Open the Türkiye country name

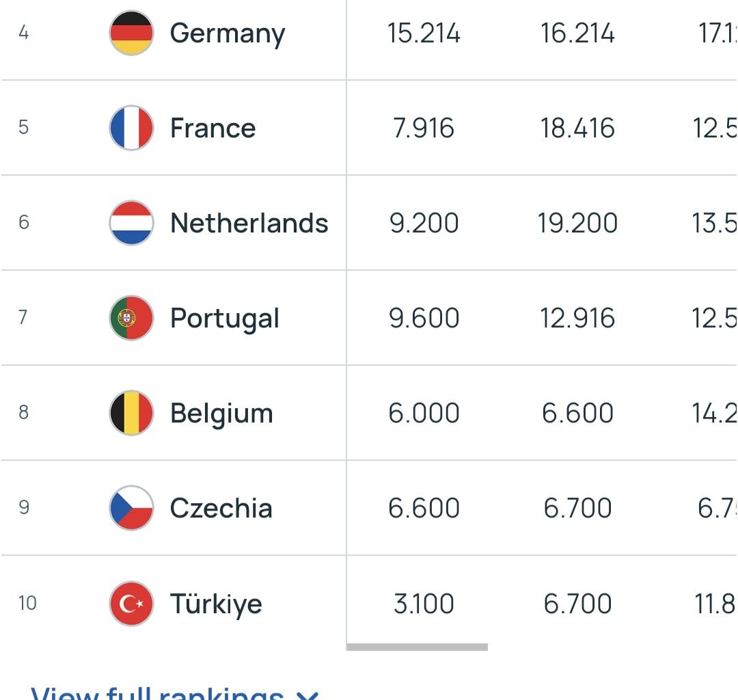click(216, 604)
